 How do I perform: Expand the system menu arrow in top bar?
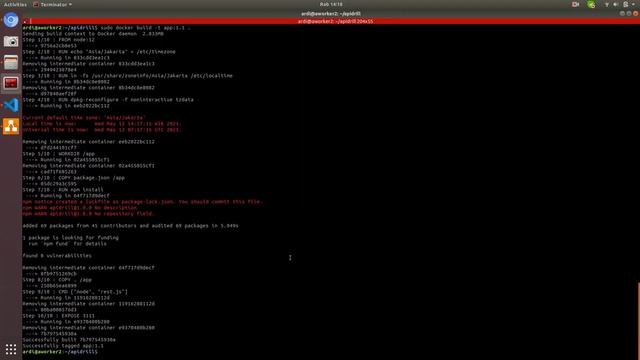pos(633,4)
